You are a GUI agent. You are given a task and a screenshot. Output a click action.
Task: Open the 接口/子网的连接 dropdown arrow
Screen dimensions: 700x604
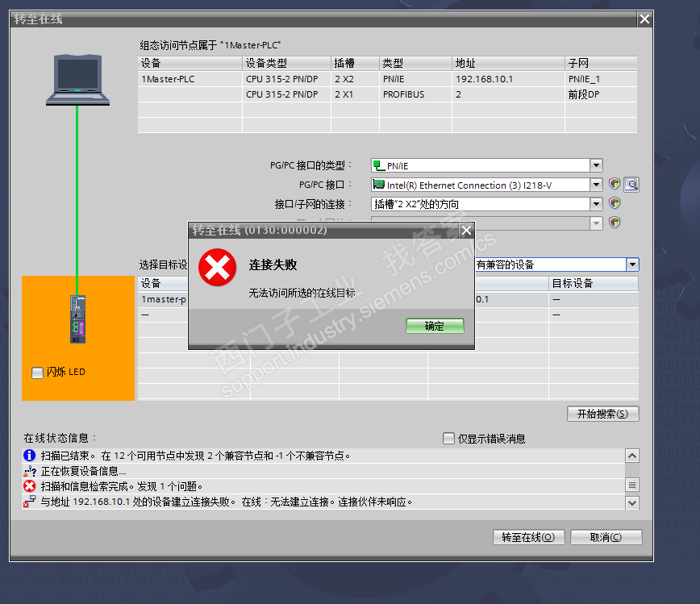pyautogui.click(x=597, y=204)
